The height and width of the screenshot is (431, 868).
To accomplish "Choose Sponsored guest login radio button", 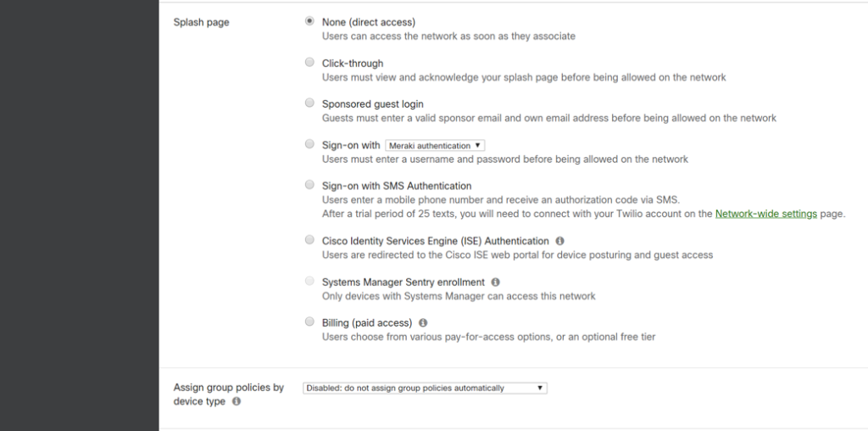I will pos(309,104).
